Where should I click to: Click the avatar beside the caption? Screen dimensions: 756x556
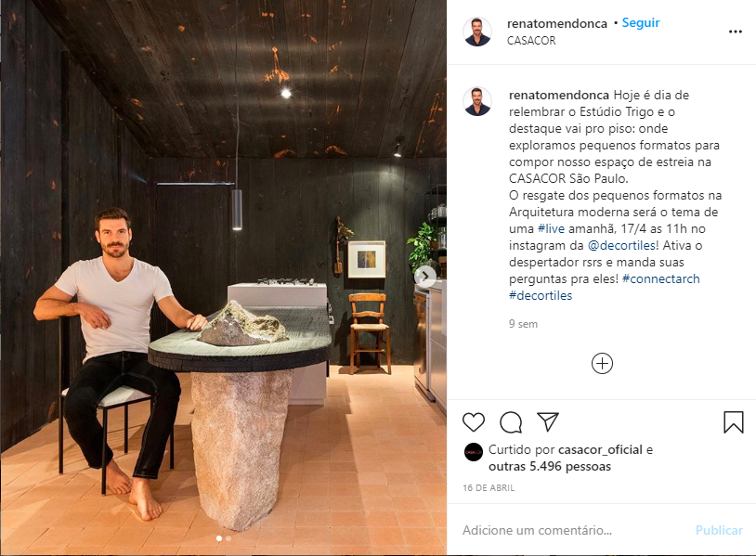[x=477, y=102]
